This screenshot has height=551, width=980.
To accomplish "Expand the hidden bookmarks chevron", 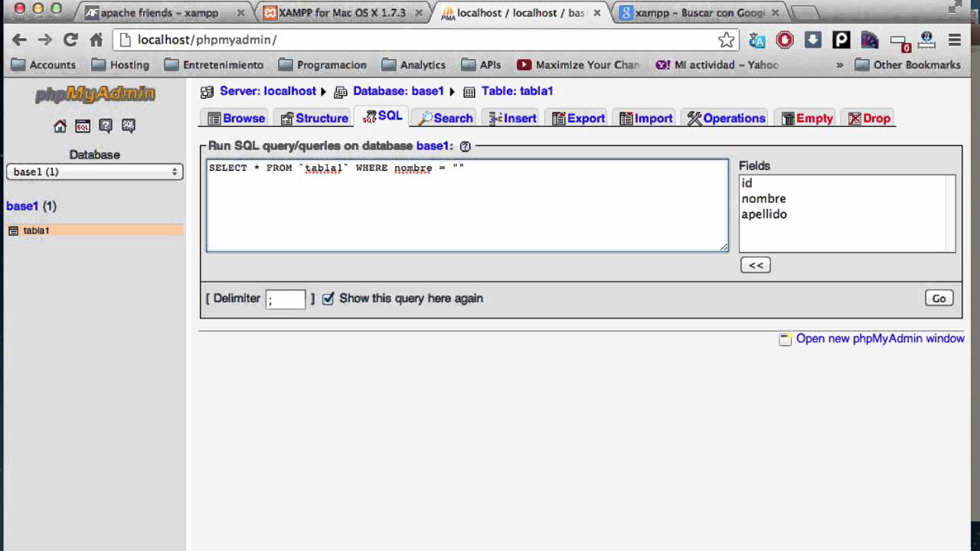I will pyautogui.click(x=840, y=65).
